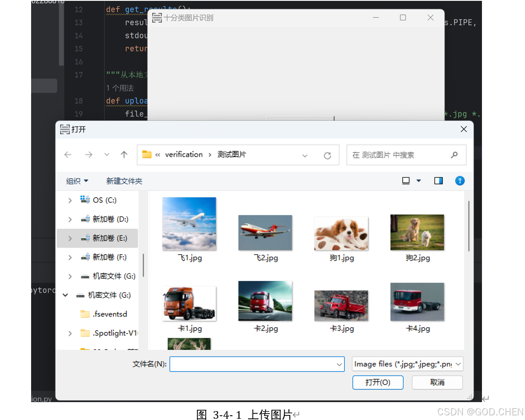525x420 pixels.
Task: Select the 狗1.jpg thumbnail
Action: (x=341, y=233)
